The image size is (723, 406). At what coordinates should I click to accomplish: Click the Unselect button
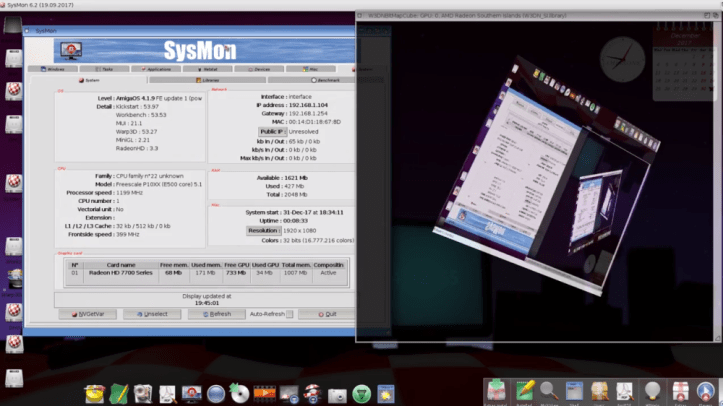tap(152, 314)
